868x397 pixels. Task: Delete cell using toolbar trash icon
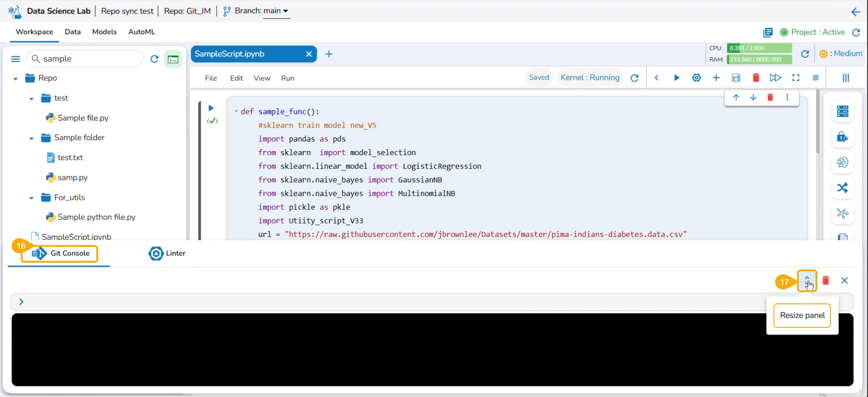[755, 78]
